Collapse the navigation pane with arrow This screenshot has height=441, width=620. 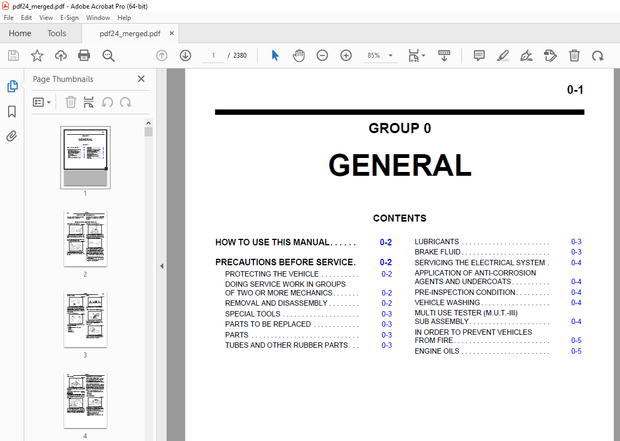(x=162, y=266)
